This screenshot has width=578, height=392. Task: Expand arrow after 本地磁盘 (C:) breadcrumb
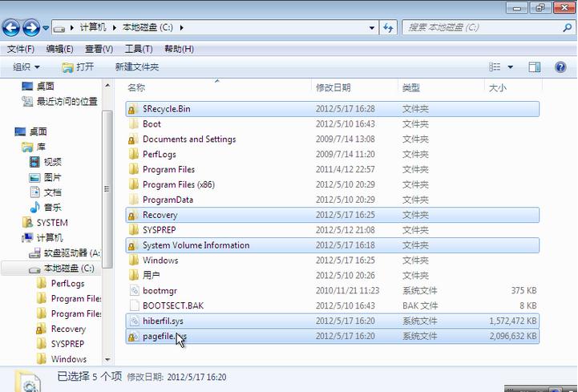click(x=181, y=28)
